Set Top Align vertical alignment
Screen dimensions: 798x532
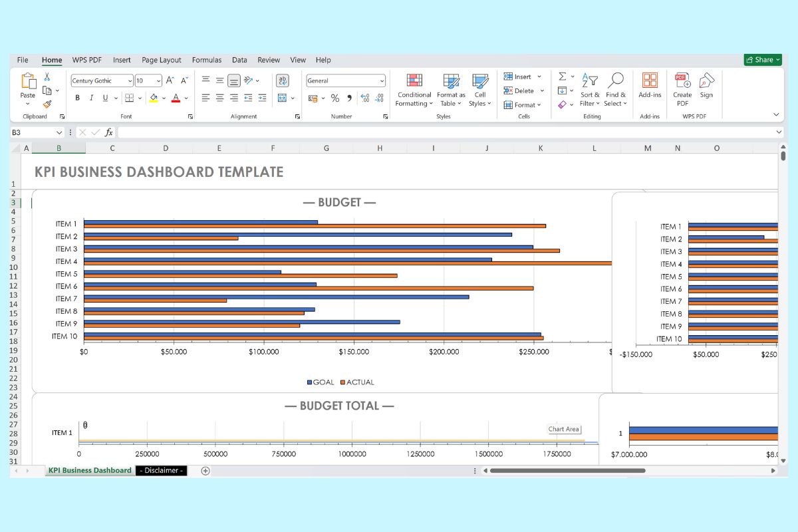point(205,80)
